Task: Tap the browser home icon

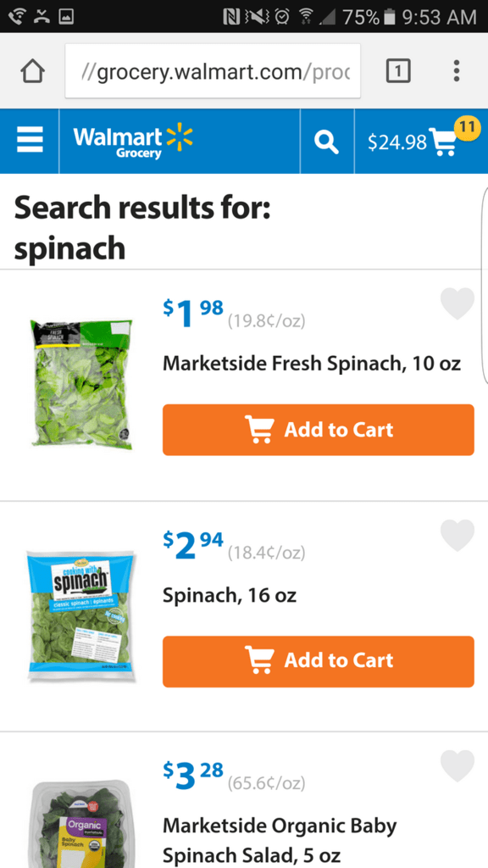Action: pyautogui.click(x=32, y=71)
